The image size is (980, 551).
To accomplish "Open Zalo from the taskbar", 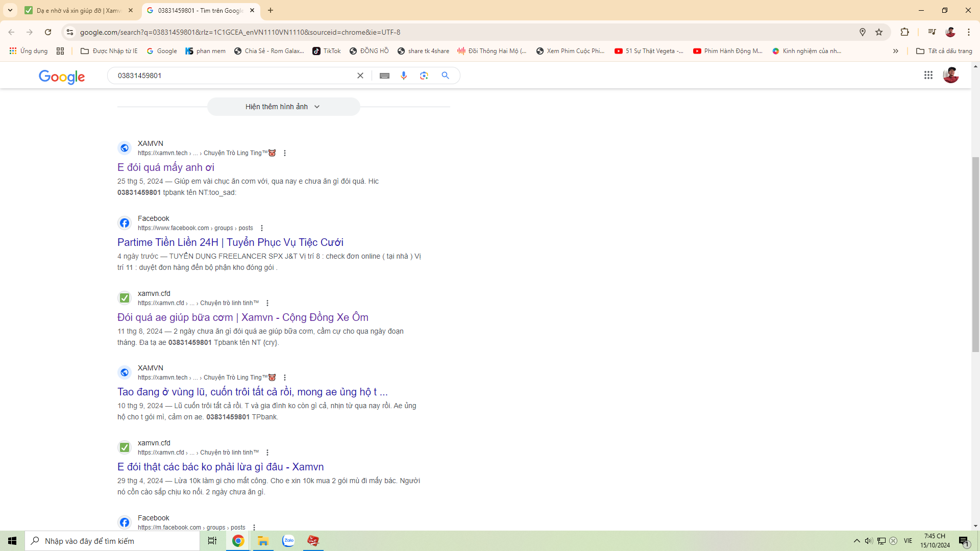I will pyautogui.click(x=288, y=541).
